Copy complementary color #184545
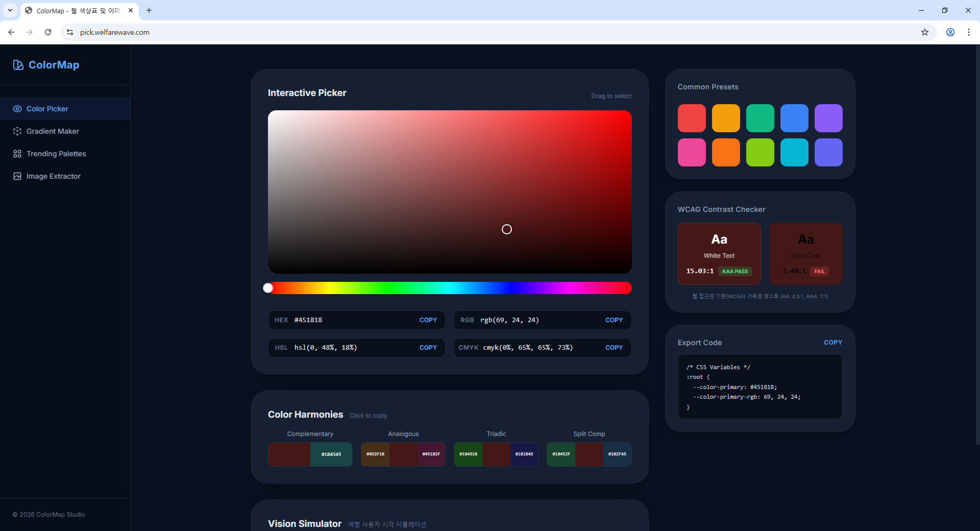This screenshot has width=980, height=531. (331, 454)
